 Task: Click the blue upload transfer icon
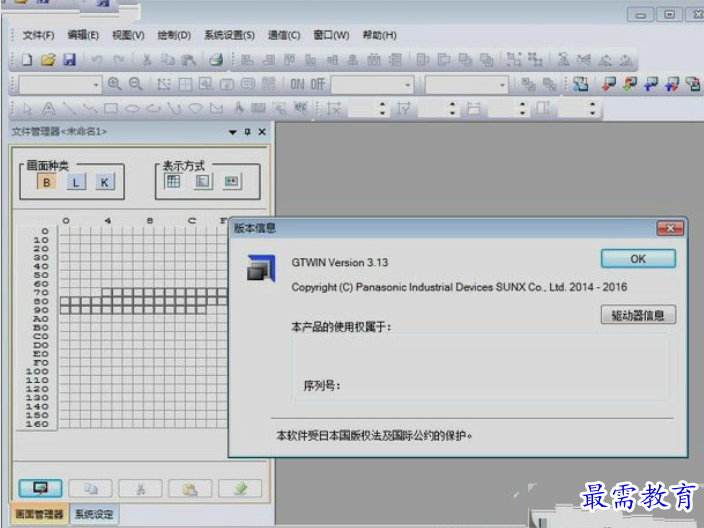651,84
